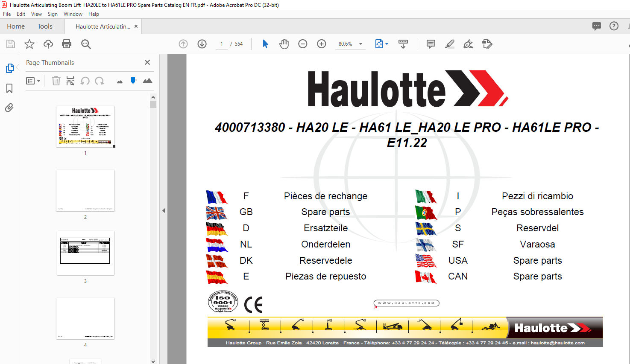Click the thumbnails scrollbar down arrow

click(153, 361)
